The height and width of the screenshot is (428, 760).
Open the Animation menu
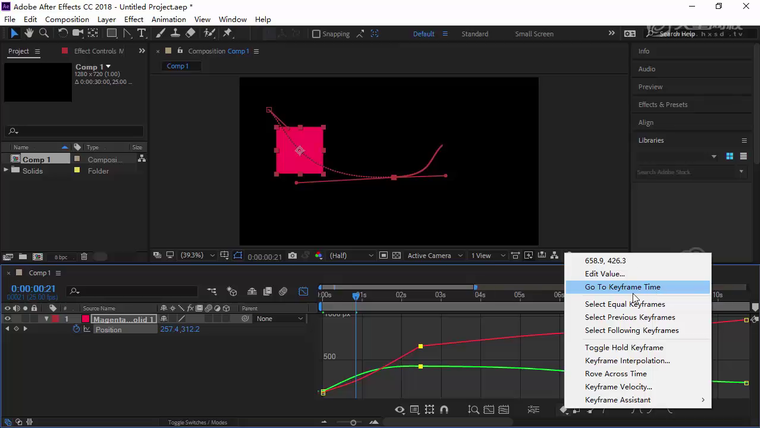coord(168,19)
